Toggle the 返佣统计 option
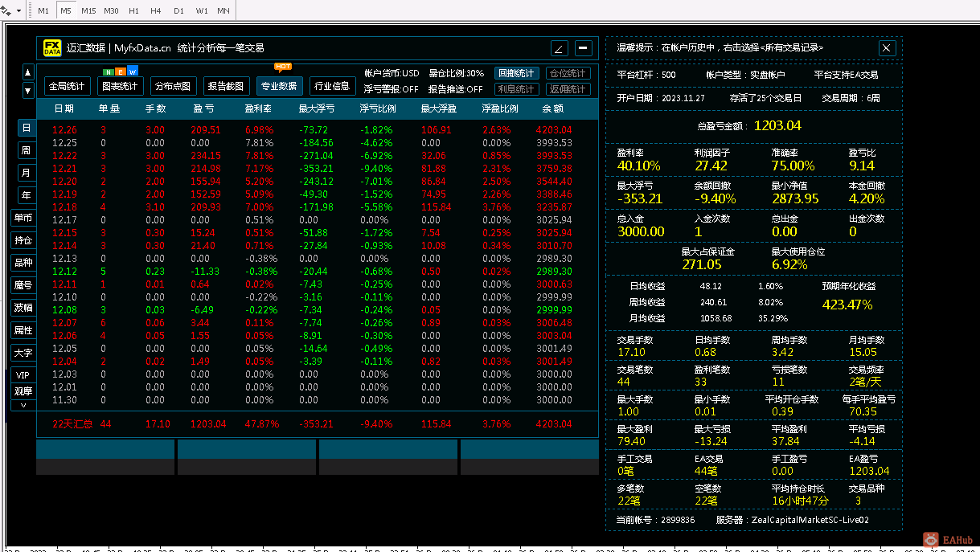Viewport: 980px width, 552px height. click(x=568, y=89)
